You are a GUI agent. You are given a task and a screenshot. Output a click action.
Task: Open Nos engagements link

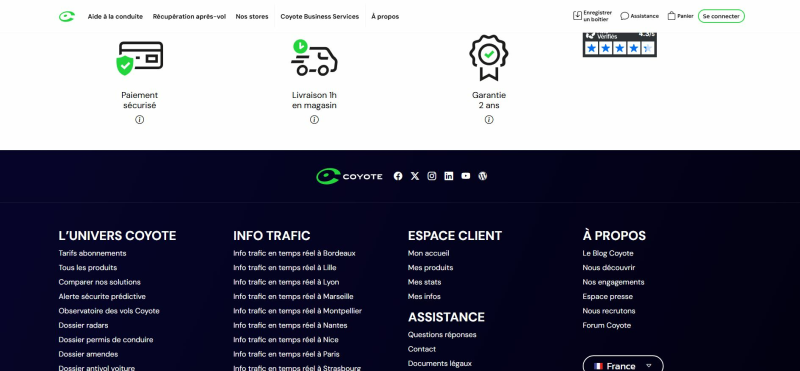tap(613, 282)
